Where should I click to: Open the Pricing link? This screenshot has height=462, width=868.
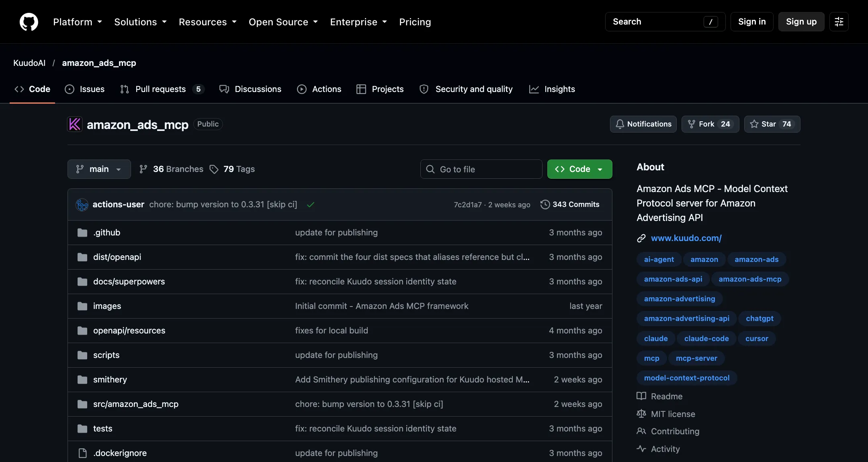coord(415,22)
